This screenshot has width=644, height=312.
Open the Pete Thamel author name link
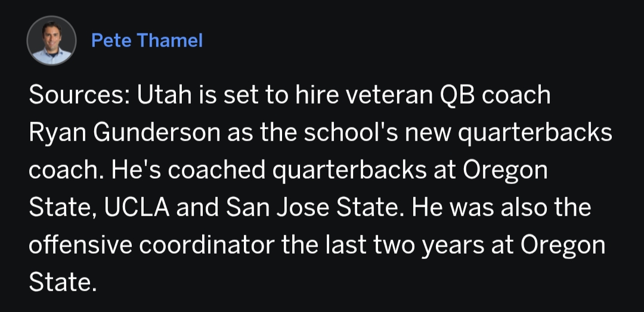[147, 40]
